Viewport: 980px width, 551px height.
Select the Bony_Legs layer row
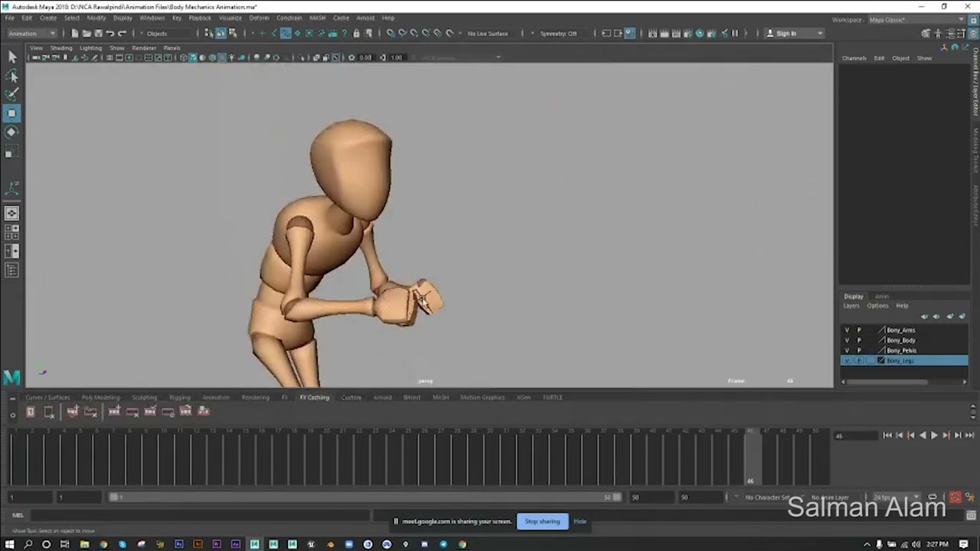point(904,360)
